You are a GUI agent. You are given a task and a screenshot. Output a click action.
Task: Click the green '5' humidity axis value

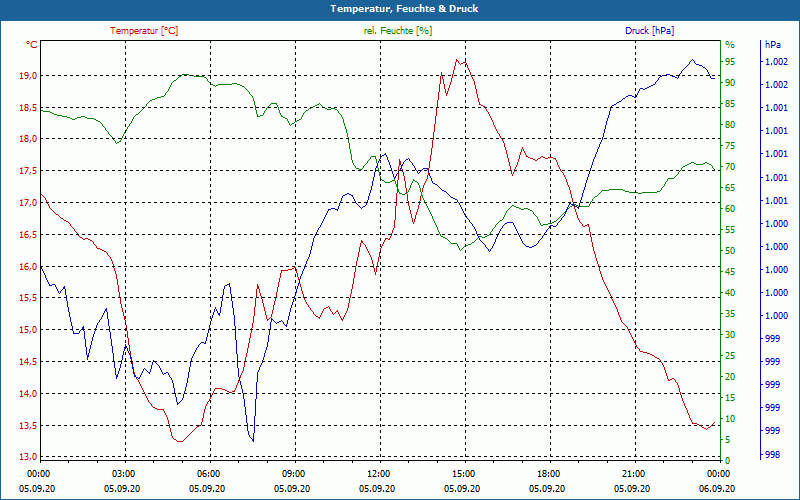point(728,440)
